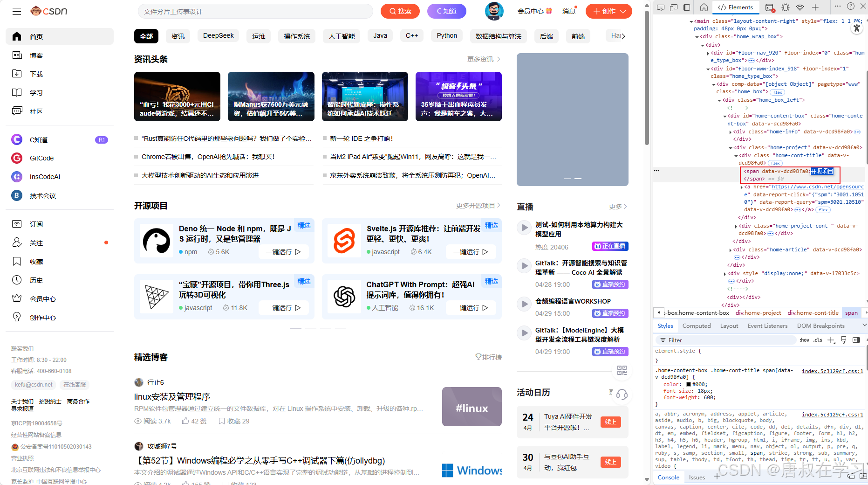The image size is (868, 485).
Task: Switch to the Layout tab
Action: (729, 326)
